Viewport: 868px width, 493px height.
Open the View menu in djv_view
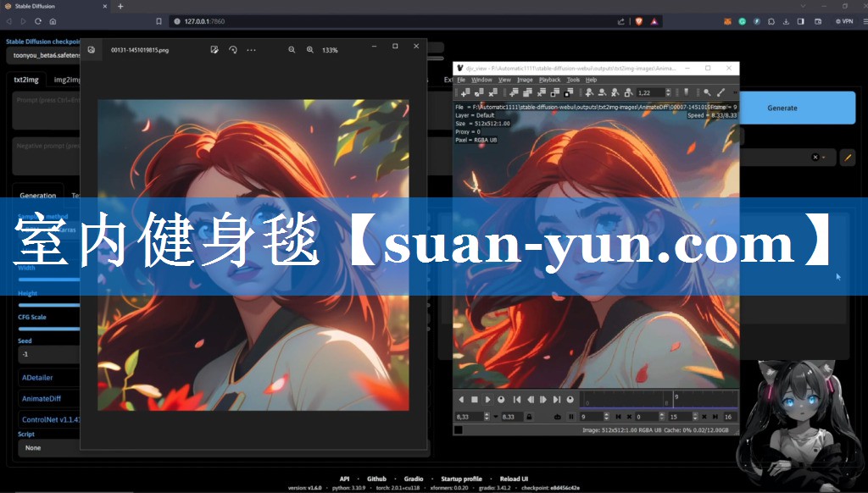(504, 80)
